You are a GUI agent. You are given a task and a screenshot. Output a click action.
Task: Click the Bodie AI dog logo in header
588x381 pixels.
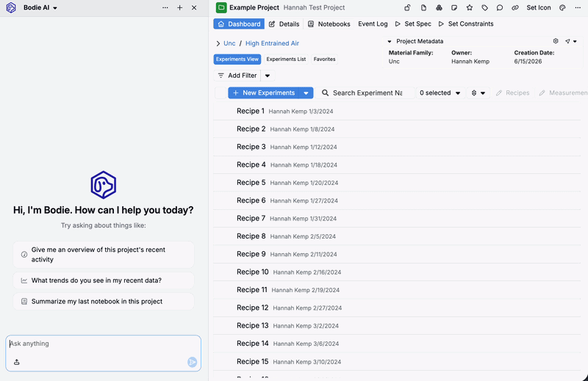(11, 7)
